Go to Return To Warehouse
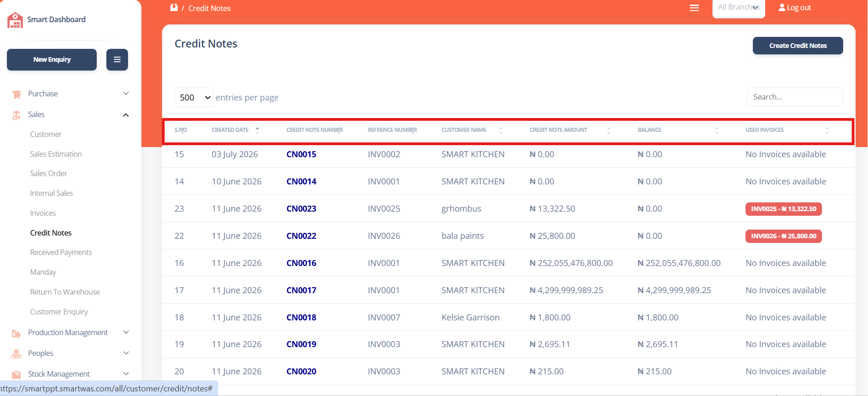 [65, 292]
